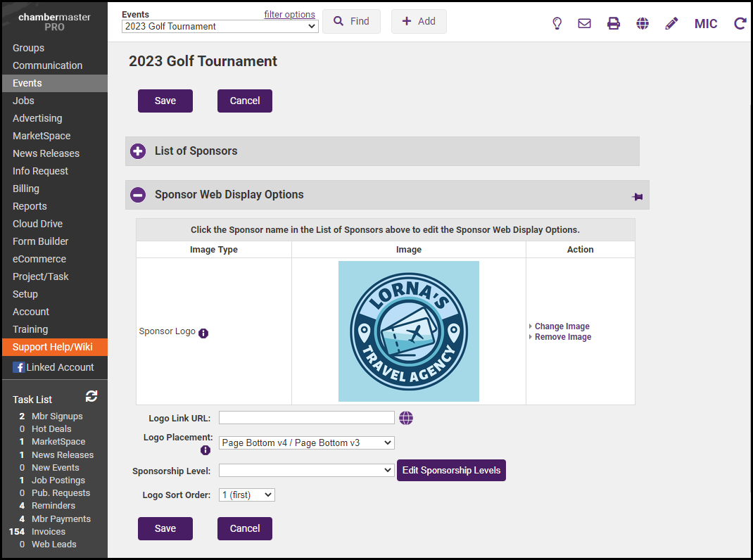Viewport: 753px width, 560px height.
Task: Click the pencil edit icon
Action: pos(671,23)
